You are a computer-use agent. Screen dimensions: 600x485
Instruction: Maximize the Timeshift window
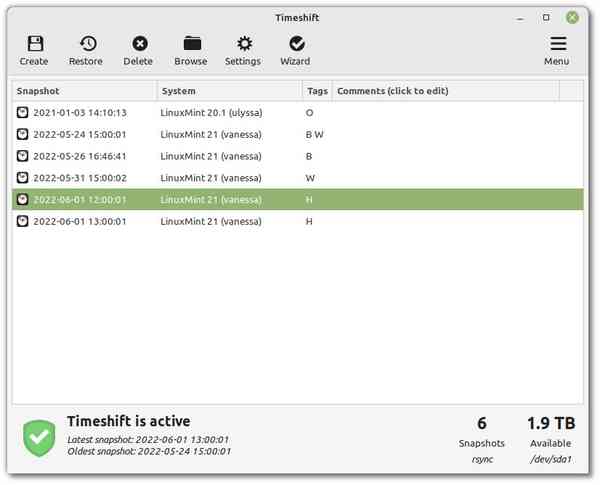pos(546,18)
